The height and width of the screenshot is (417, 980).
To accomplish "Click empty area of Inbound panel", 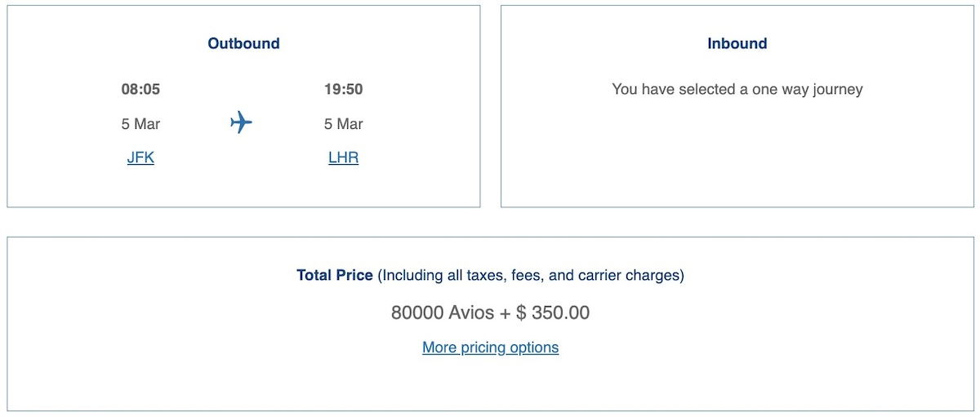I will coord(737,155).
